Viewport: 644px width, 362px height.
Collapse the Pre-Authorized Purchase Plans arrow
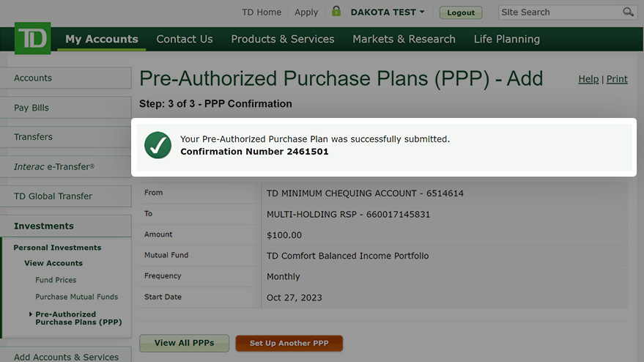tap(30, 314)
